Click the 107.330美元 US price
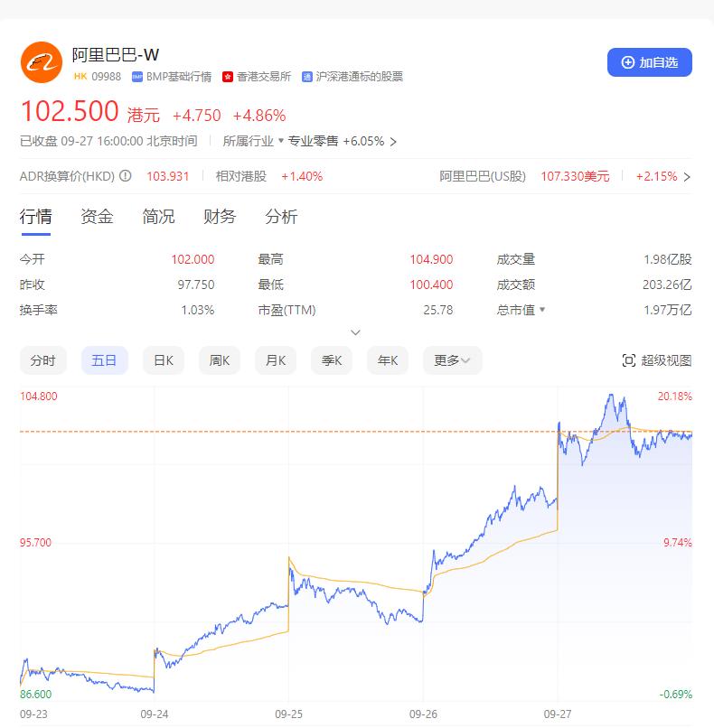This screenshot has width=714, height=728. pos(575,176)
